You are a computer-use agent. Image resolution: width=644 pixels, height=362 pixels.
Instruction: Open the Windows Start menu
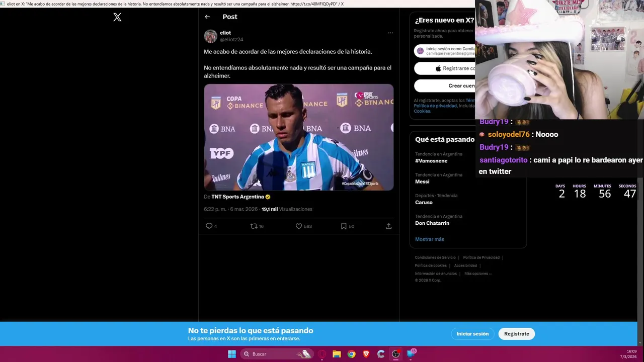(x=232, y=354)
